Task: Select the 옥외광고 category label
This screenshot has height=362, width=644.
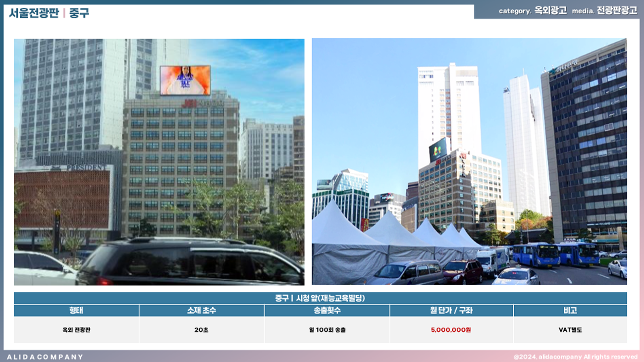Action: coord(550,10)
